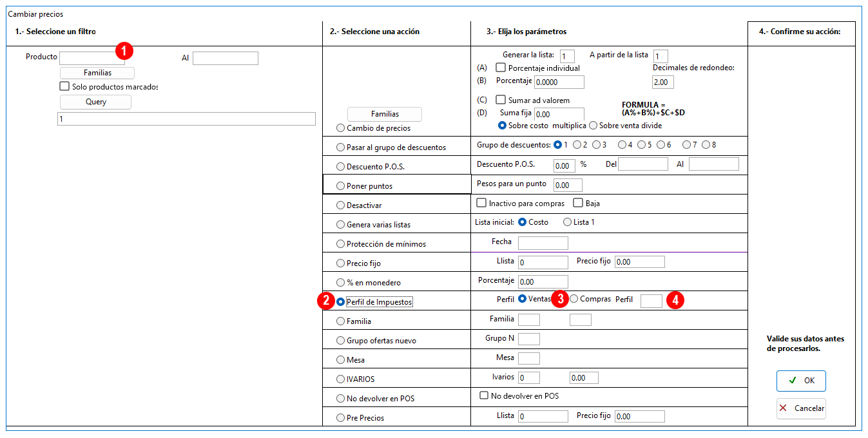The image size is (868, 438).
Task: Click Descuento P.O.S. percentage field
Action: [x=564, y=166]
